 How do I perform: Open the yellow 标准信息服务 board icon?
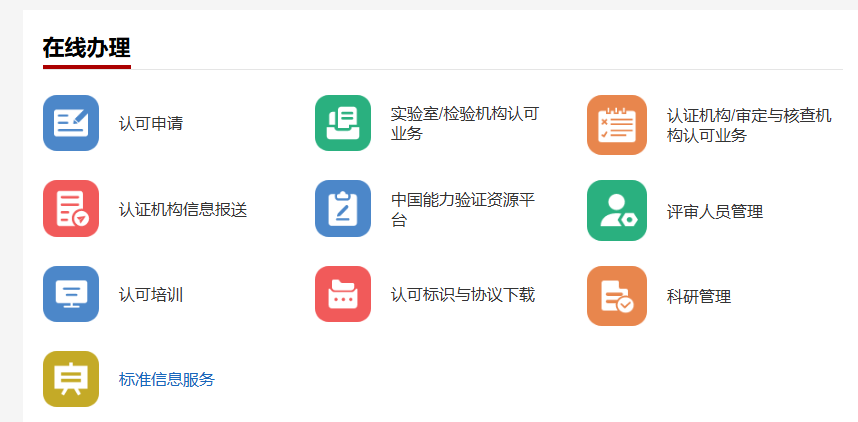click(x=71, y=379)
